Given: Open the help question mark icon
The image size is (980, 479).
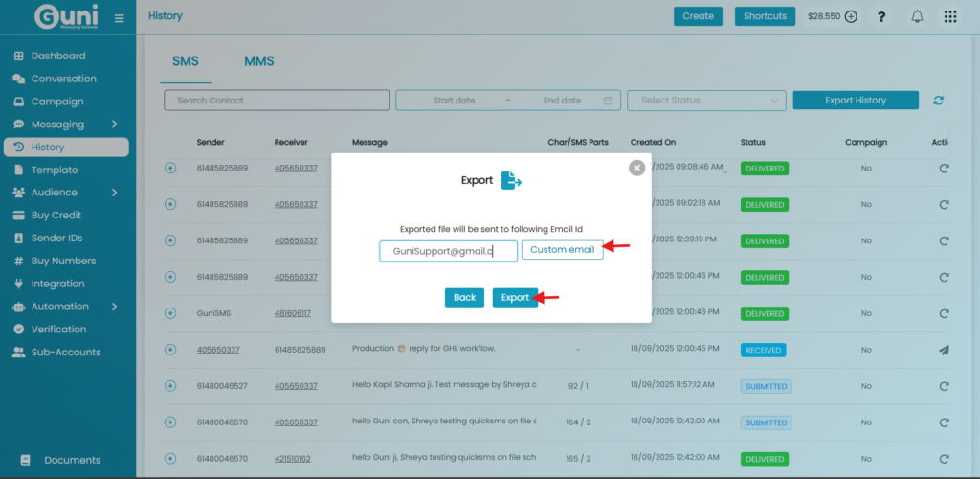Looking at the screenshot, I should click(x=880, y=16).
